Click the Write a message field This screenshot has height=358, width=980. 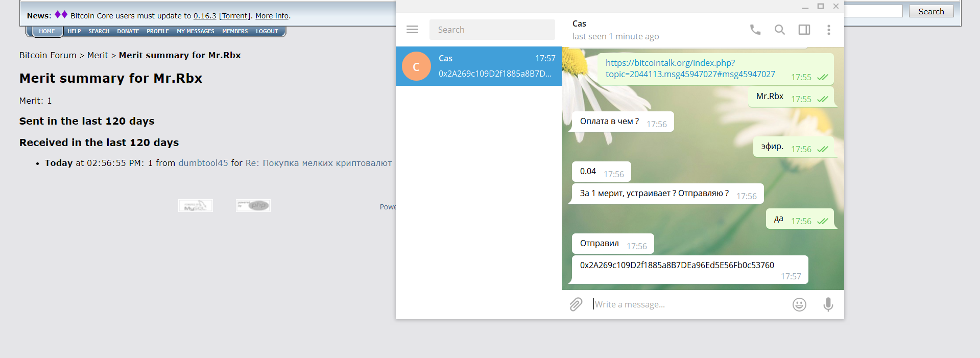[689, 304]
